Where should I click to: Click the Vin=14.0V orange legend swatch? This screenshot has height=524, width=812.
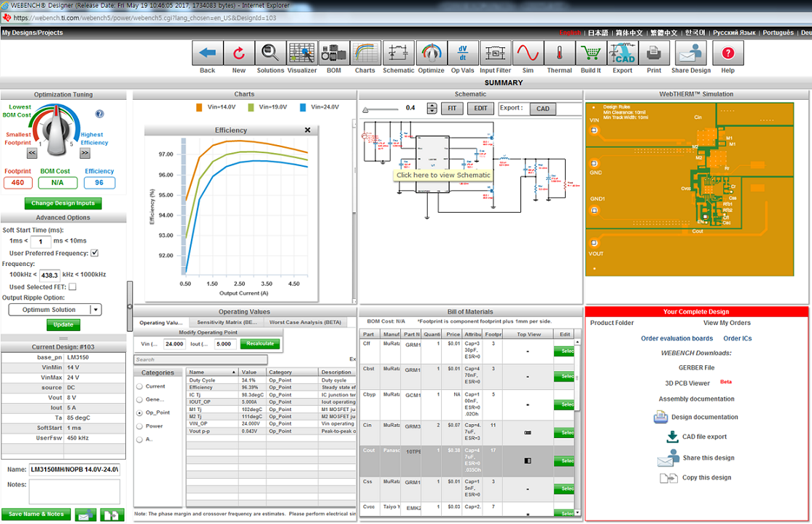199,107
